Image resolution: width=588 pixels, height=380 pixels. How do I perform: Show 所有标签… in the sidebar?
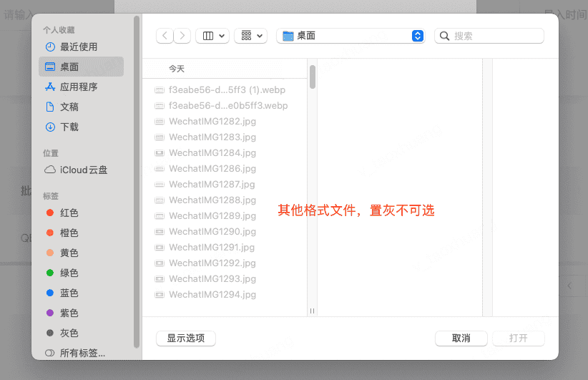coord(81,353)
